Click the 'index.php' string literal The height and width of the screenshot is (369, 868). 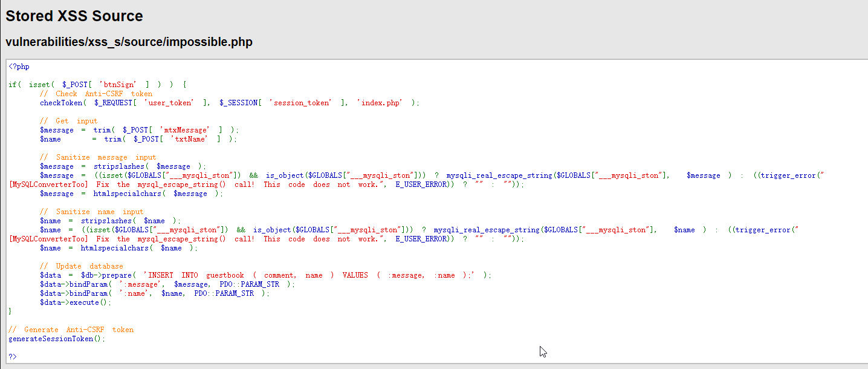pyautogui.click(x=379, y=102)
